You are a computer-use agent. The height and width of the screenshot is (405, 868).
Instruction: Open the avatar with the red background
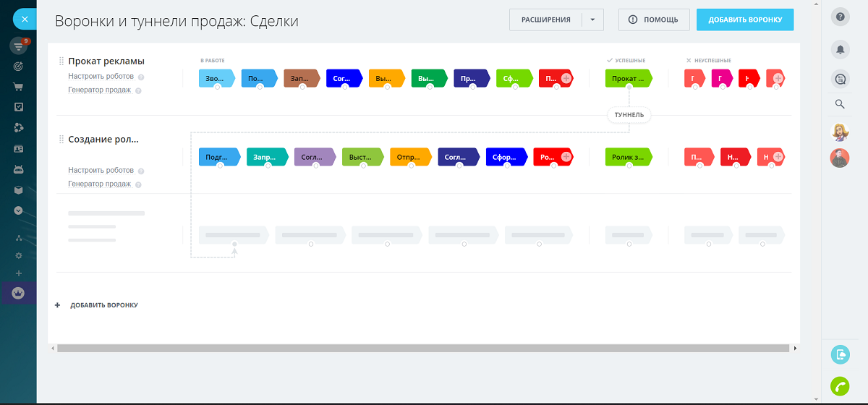click(840, 158)
